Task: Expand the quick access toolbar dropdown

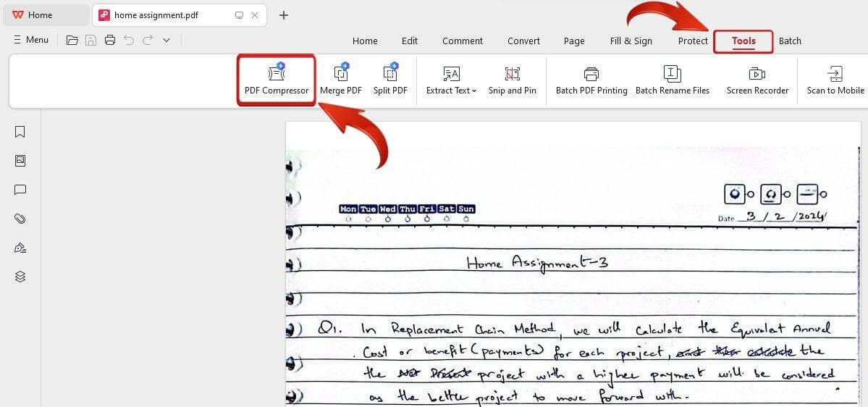Action: tap(166, 40)
